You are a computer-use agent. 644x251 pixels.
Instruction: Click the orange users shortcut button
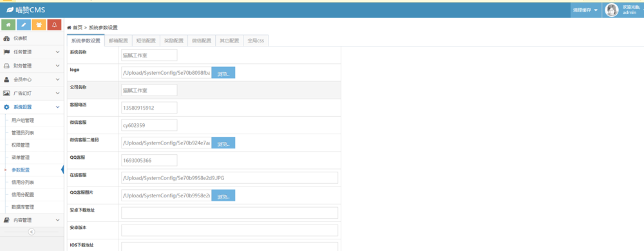(39, 25)
